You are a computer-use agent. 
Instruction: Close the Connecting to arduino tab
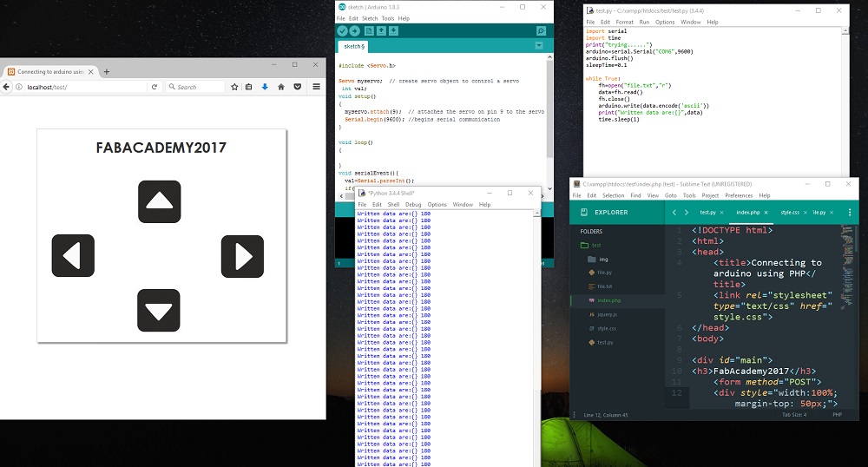(x=91, y=71)
